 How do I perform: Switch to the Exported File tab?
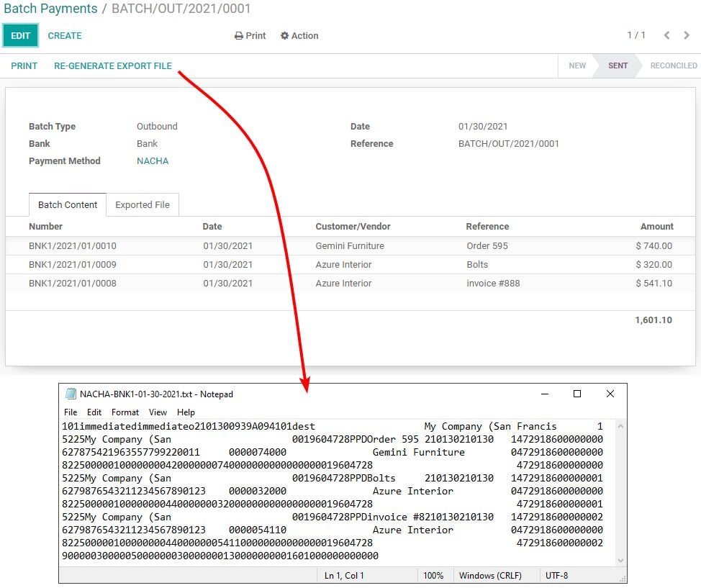tap(143, 204)
